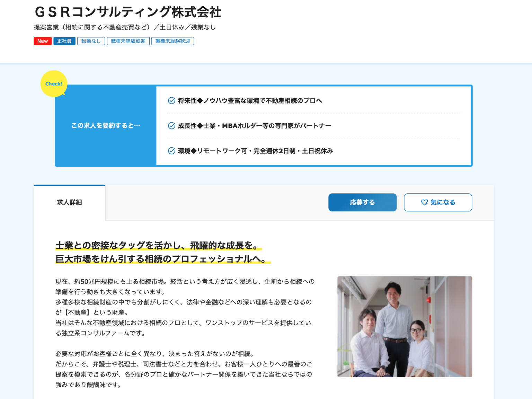Image resolution: width=532 pixels, height=399 pixels.
Task: Click the headline 巨大市場をけん引する相続のプロフェッショナルへ
Action: click(x=163, y=259)
